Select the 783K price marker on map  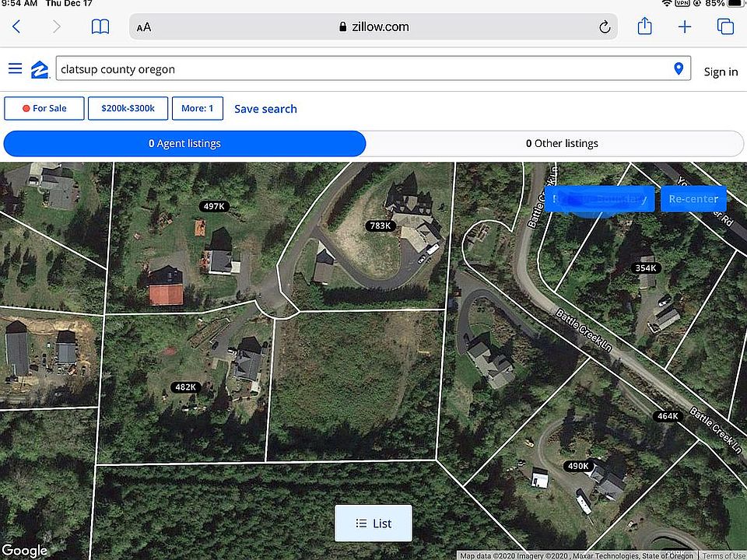pyautogui.click(x=381, y=226)
